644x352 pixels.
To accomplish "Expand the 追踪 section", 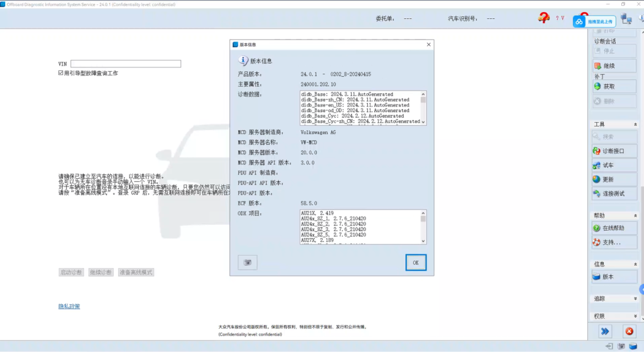I will coord(635,298).
